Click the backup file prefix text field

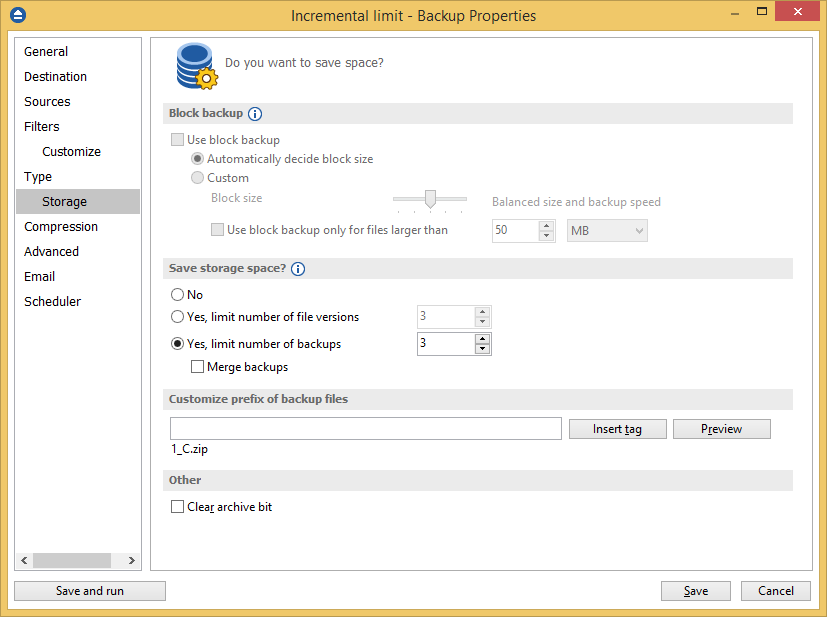point(365,429)
